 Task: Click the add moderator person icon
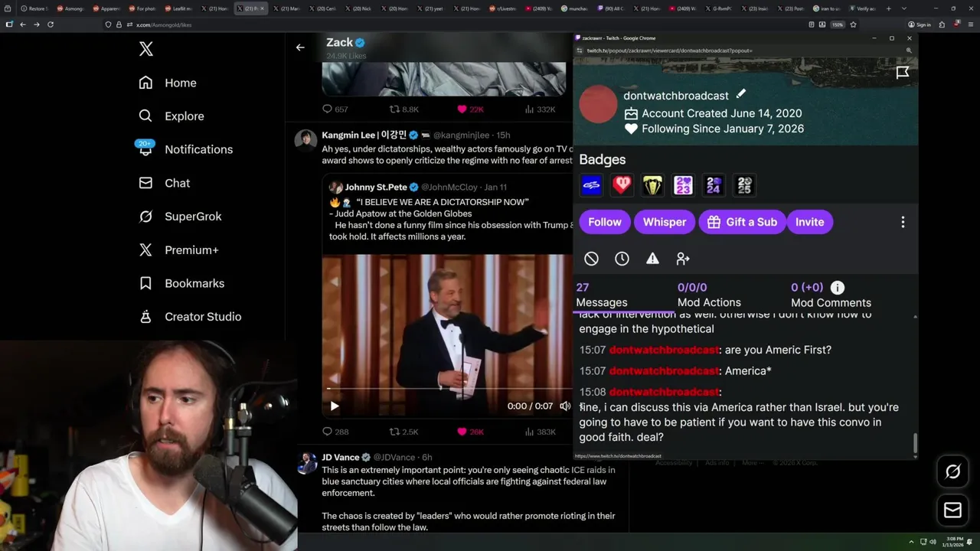tap(683, 259)
